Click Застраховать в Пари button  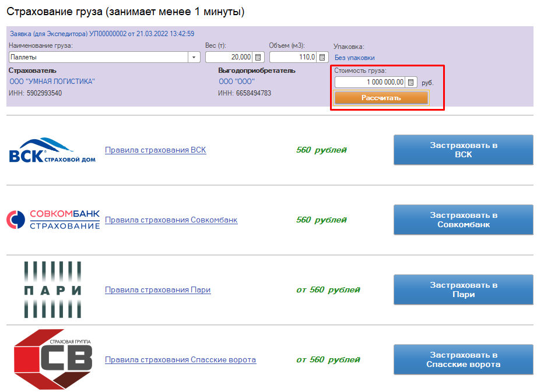coord(464,289)
